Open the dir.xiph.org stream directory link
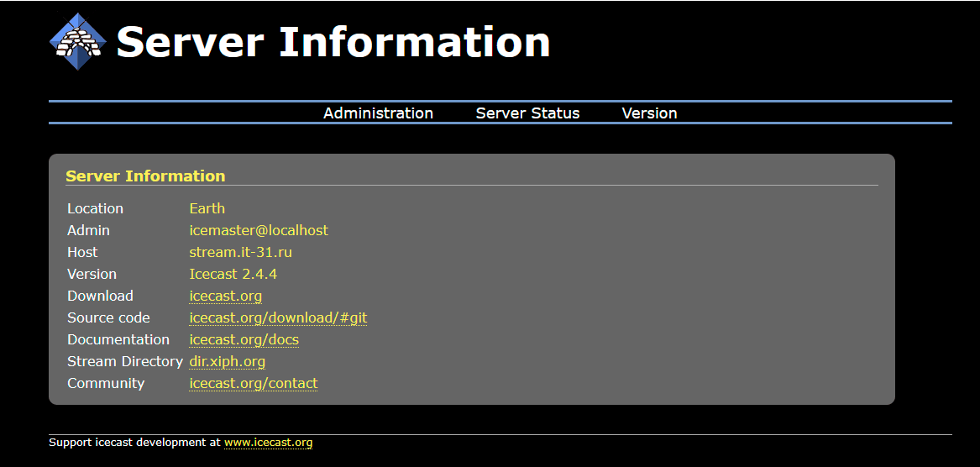 [228, 361]
